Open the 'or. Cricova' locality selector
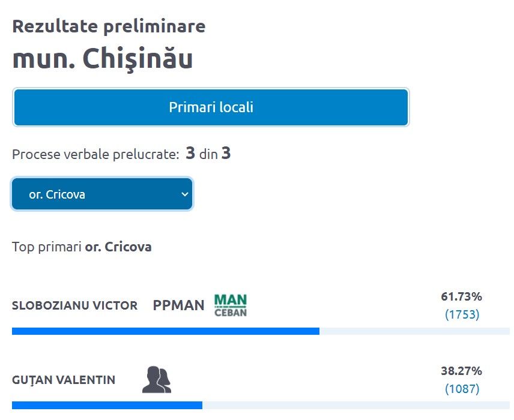Image resolution: width=514 pixels, height=420 pixels. [x=102, y=194]
